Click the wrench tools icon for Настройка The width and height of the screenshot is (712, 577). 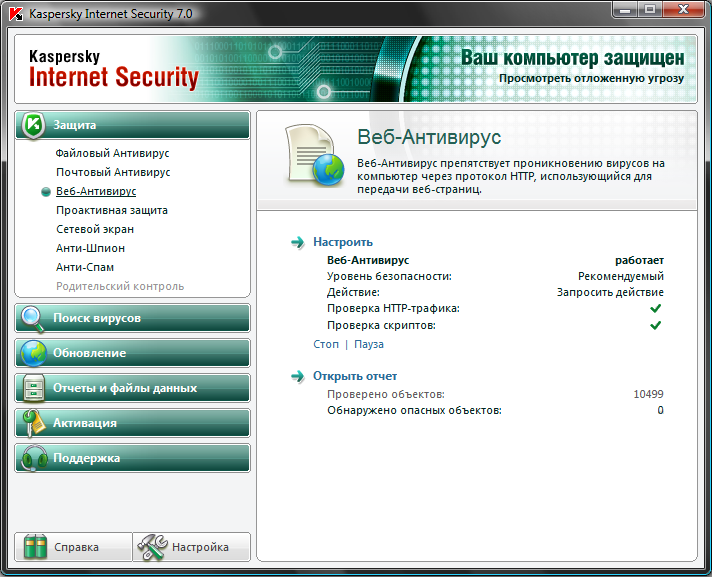coord(152,547)
